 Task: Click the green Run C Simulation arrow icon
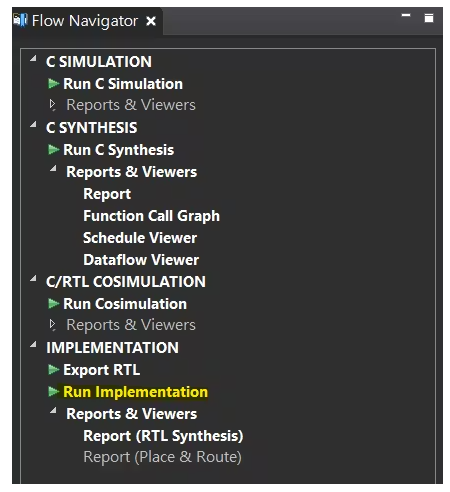tap(53, 84)
